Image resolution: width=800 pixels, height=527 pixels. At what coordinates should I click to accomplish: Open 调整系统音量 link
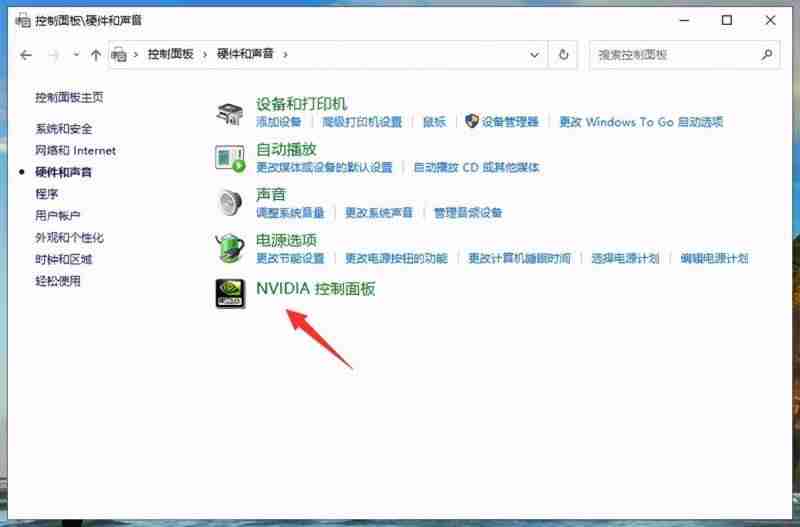tap(290, 213)
